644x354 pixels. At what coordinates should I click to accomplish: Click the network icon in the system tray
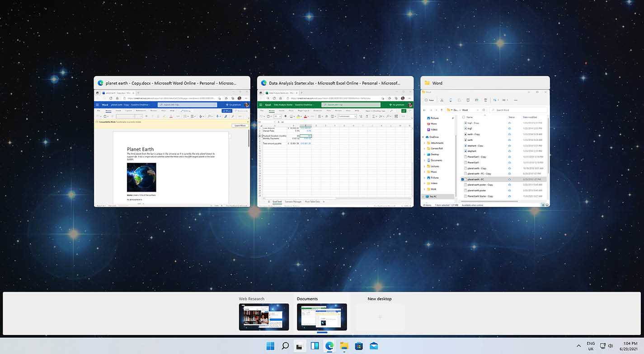point(602,346)
